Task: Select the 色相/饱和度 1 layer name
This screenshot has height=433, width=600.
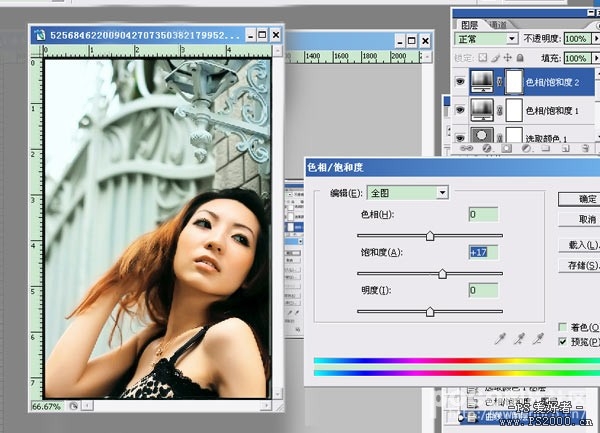Action: [552, 111]
